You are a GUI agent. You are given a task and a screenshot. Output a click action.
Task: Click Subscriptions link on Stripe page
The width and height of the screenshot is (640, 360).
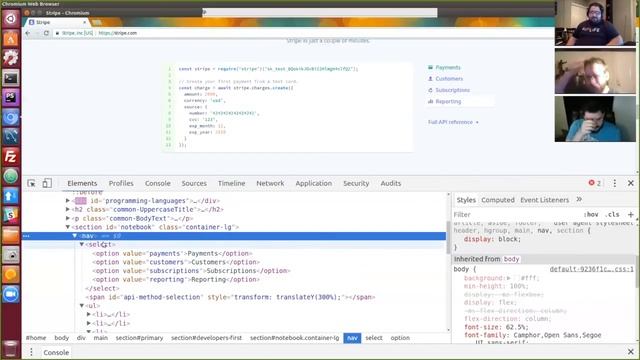[452, 90]
